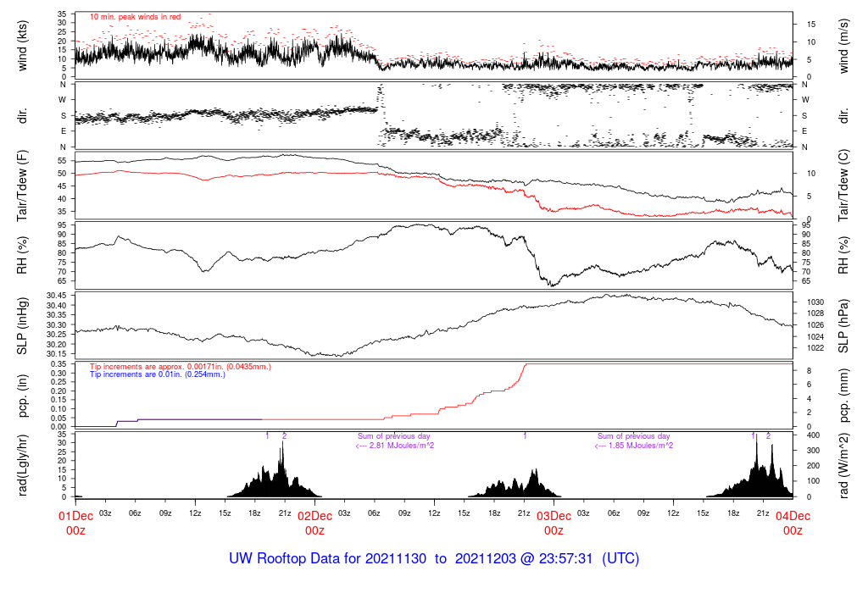
Task: Select the '1.85 MJoules/m^2' previous day sum
Action: point(634,446)
